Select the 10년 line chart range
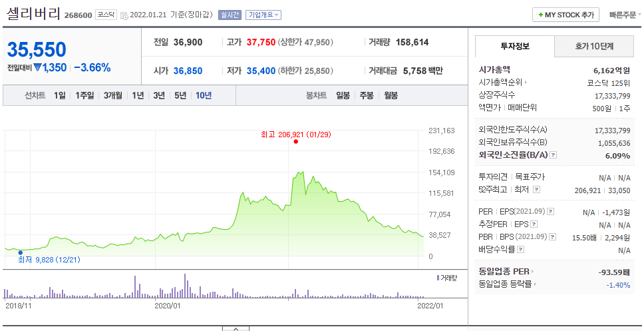Viewport: 644px width, 331px height. click(x=204, y=95)
